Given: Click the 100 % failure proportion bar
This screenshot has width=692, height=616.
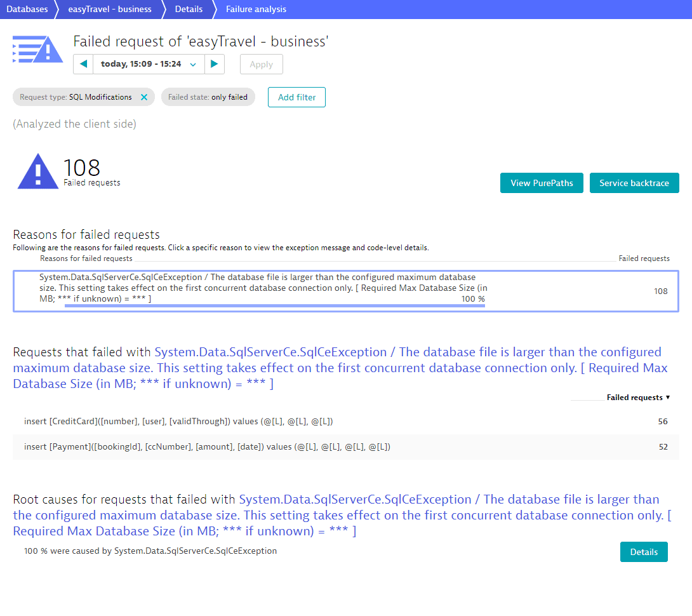Looking at the screenshot, I should coord(274,305).
